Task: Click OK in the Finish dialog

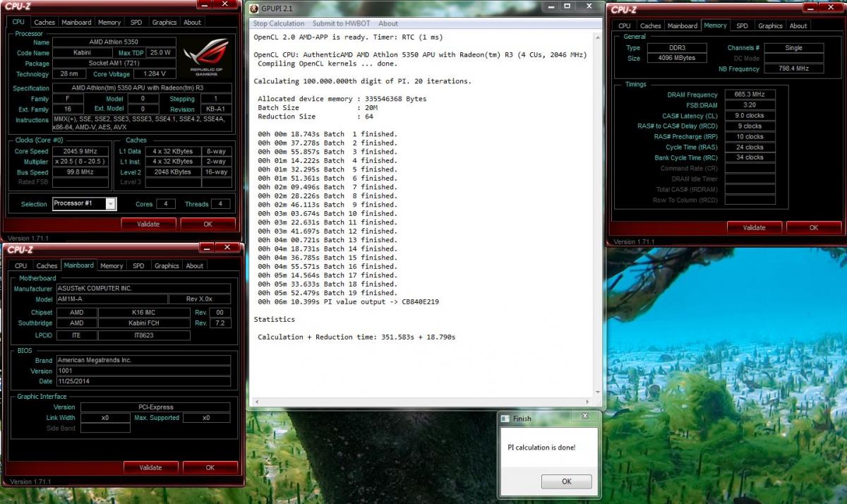Action: tap(566, 481)
